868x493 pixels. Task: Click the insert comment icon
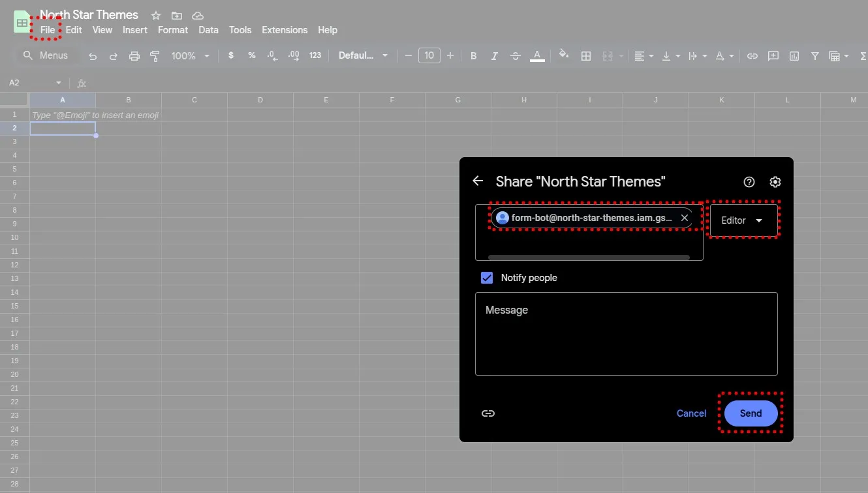773,56
